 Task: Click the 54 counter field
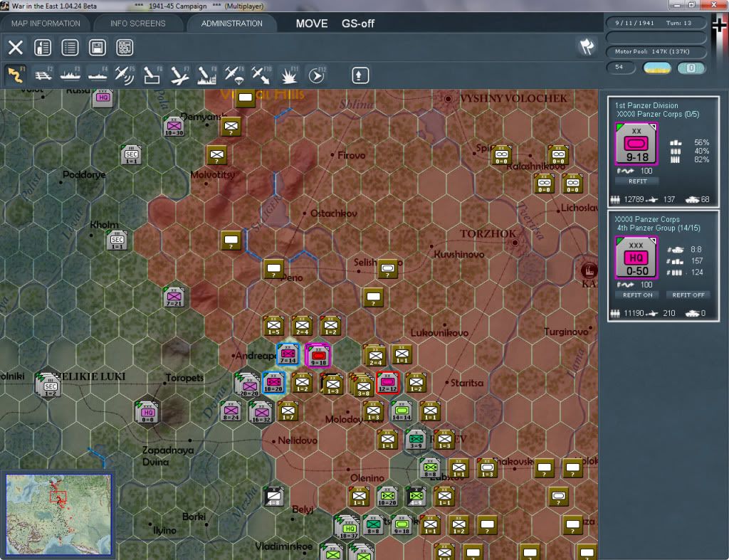click(621, 68)
